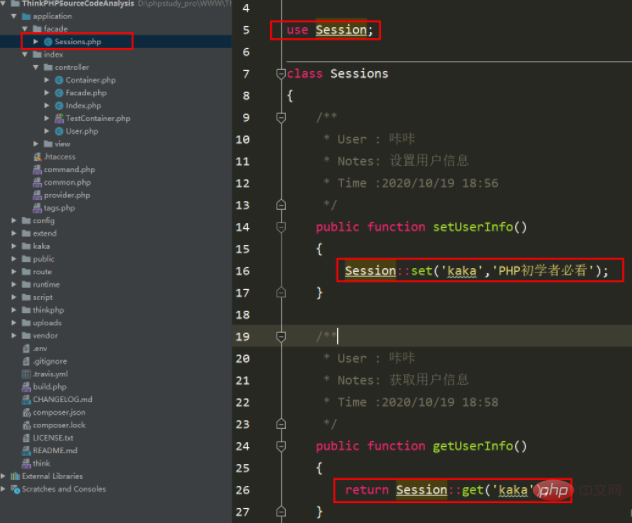Click build.php file icon
632x523 pixels.
click(x=27, y=386)
